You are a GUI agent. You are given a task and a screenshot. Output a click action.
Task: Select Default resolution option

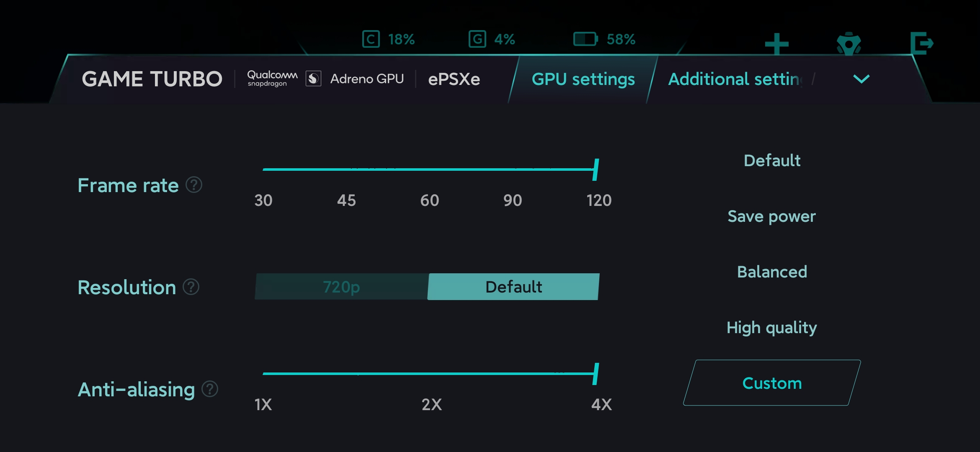pos(513,287)
